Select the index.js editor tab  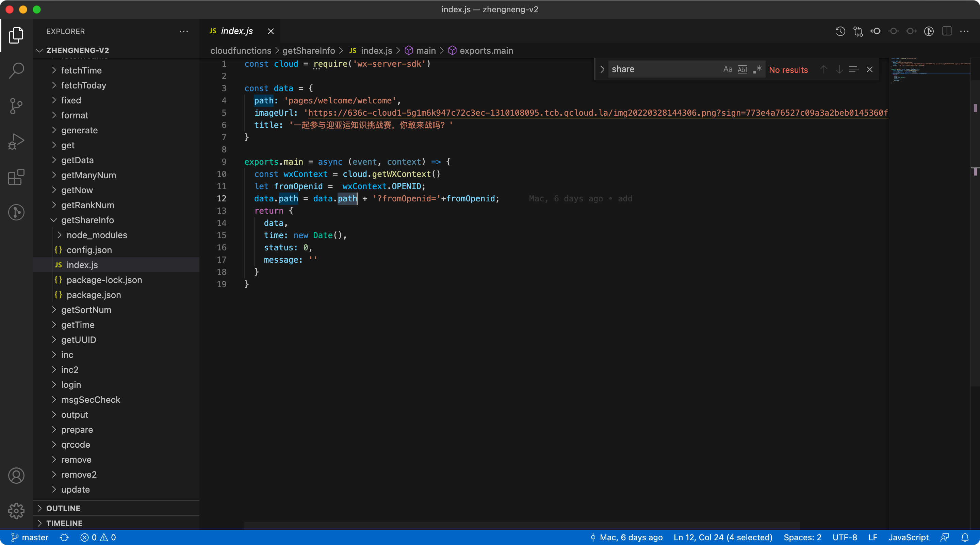point(236,31)
